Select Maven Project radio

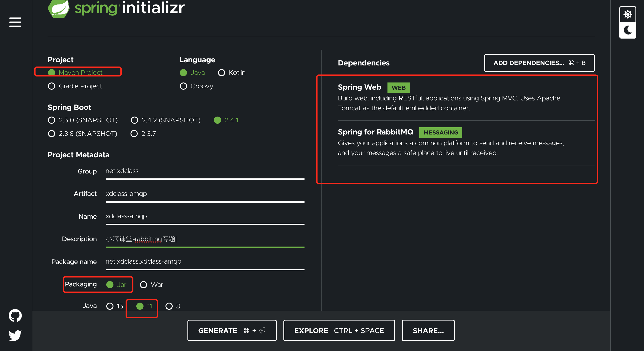coord(75,72)
